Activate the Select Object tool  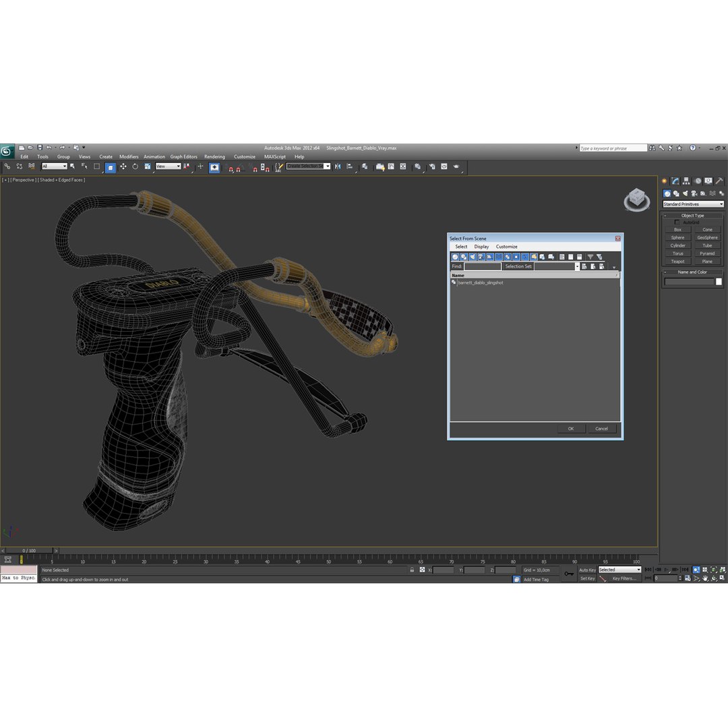point(72,166)
